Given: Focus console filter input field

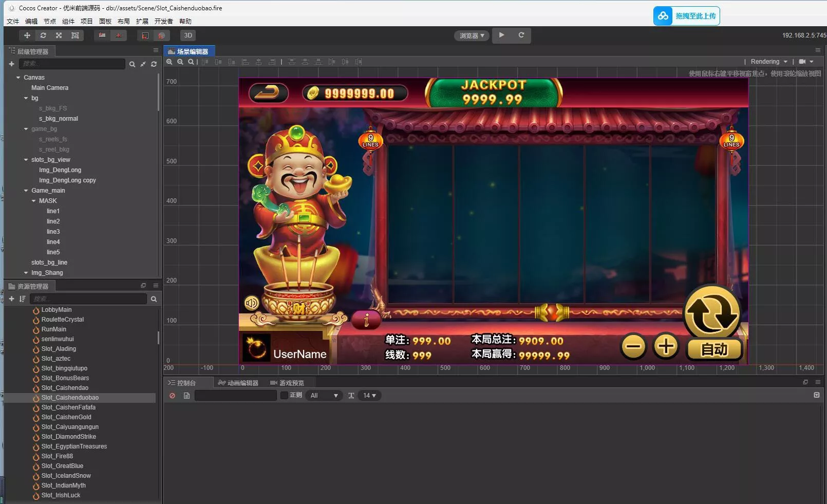Looking at the screenshot, I should 236,395.
